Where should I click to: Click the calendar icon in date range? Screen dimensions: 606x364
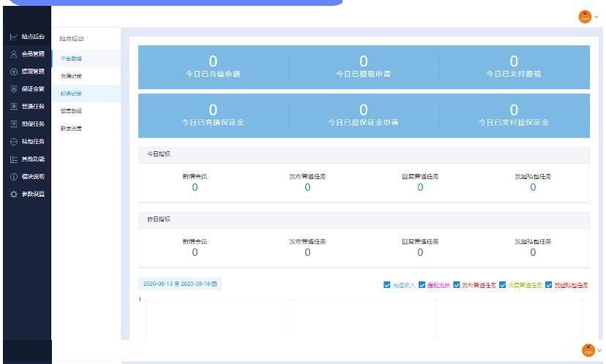pyautogui.click(x=214, y=284)
